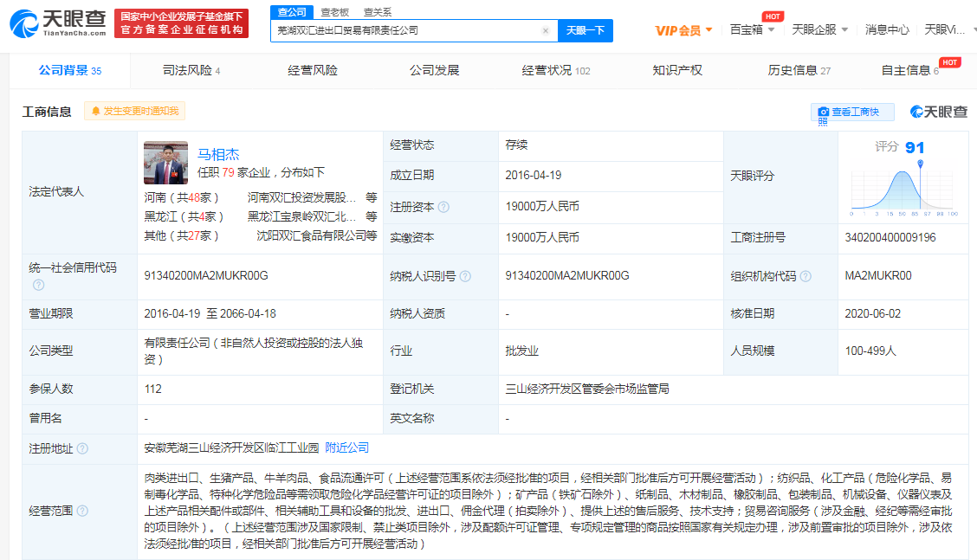This screenshot has height=560, width=977.
Task: Open the 经营风险 tab
Action: [312, 70]
